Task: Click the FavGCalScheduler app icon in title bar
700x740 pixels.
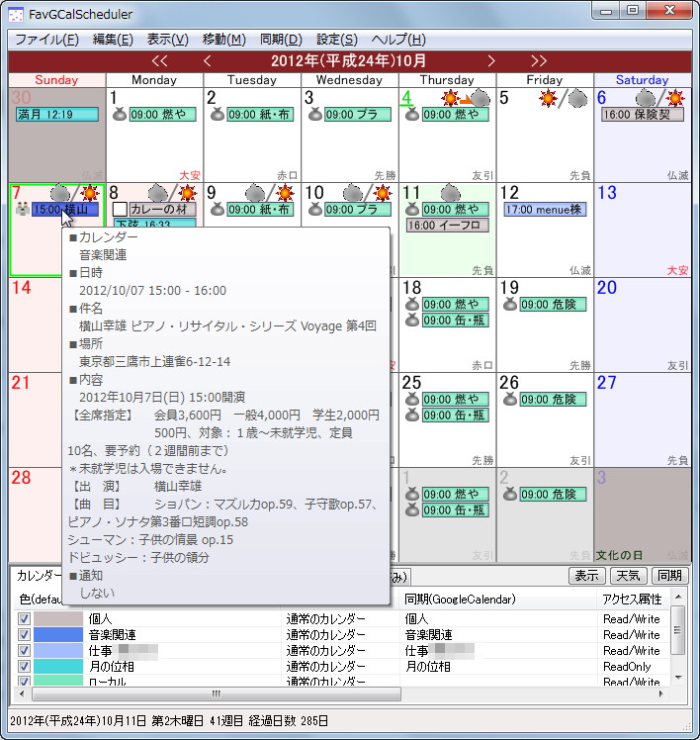Action: pos(16,14)
